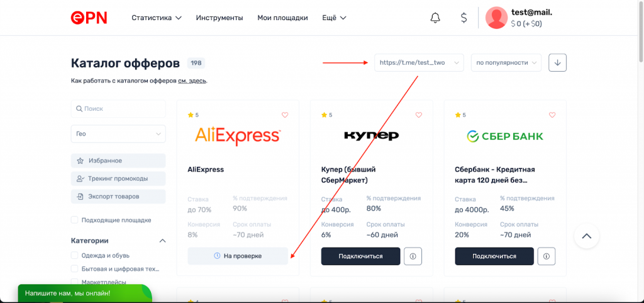Viewport: 644px width, 303px height.
Task: Open the Инструменты menu item
Action: coord(219,18)
